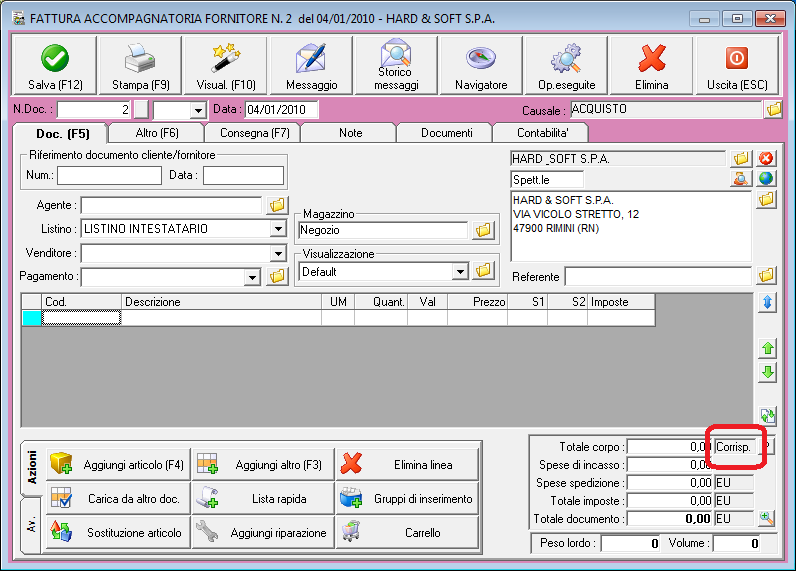Image resolution: width=796 pixels, height=571 pixels.
Task: Switch to the Contabilita' tab
Action: [541, 133]
